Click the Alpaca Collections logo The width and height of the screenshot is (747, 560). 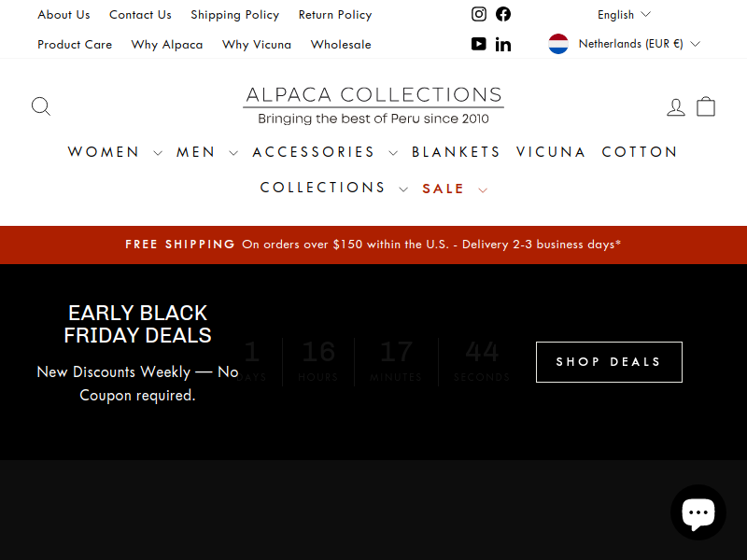click(x=373, y=105)
